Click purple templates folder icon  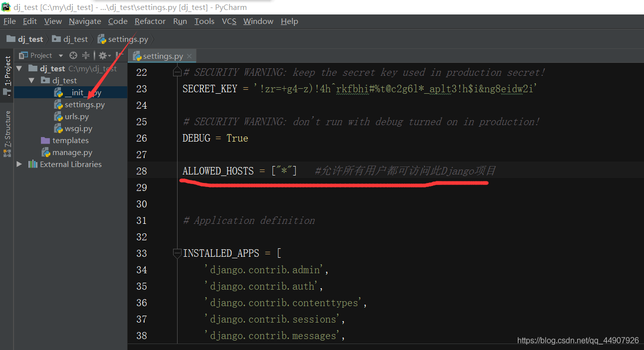coord(45,140)
